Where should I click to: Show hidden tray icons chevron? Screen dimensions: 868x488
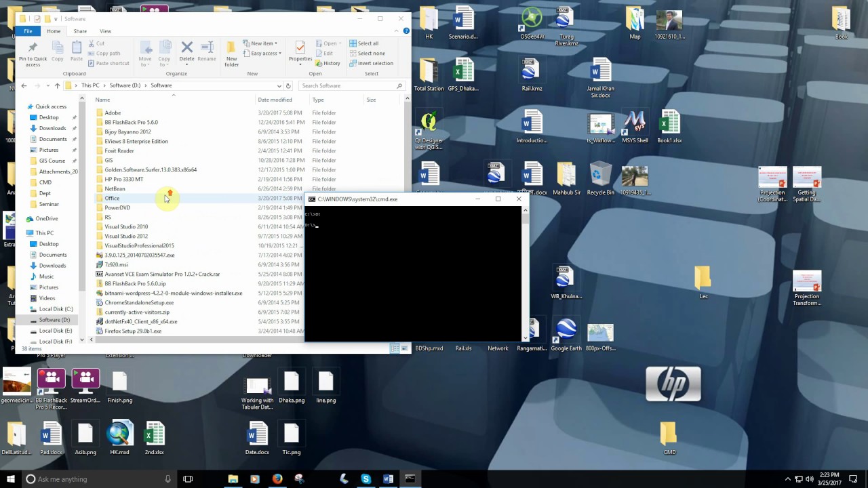click(x=787, y=479)
